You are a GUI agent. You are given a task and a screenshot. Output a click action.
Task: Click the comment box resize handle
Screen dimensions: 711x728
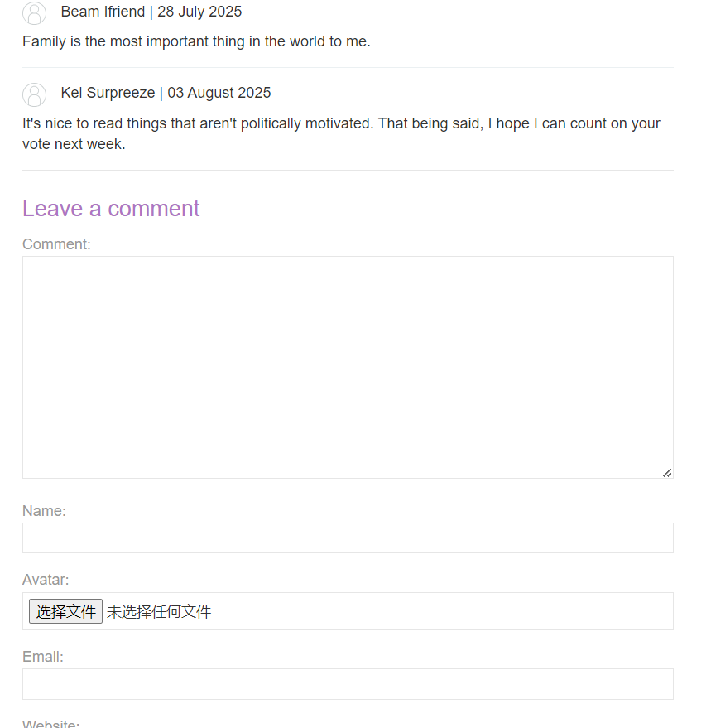tap(666, 472)
